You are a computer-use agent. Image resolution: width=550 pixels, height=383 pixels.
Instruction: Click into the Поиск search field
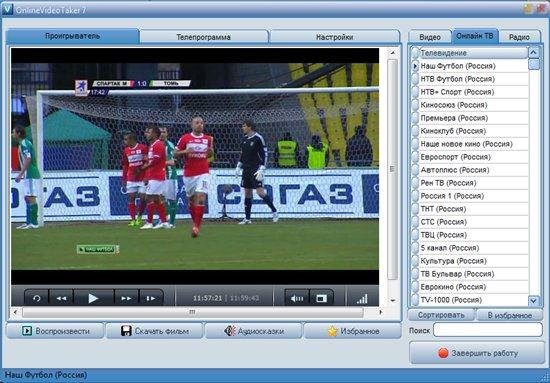488,330
